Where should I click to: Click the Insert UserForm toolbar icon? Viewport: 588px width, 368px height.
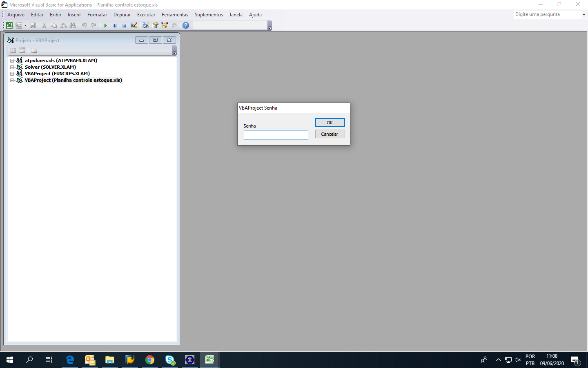coord(19,25)
